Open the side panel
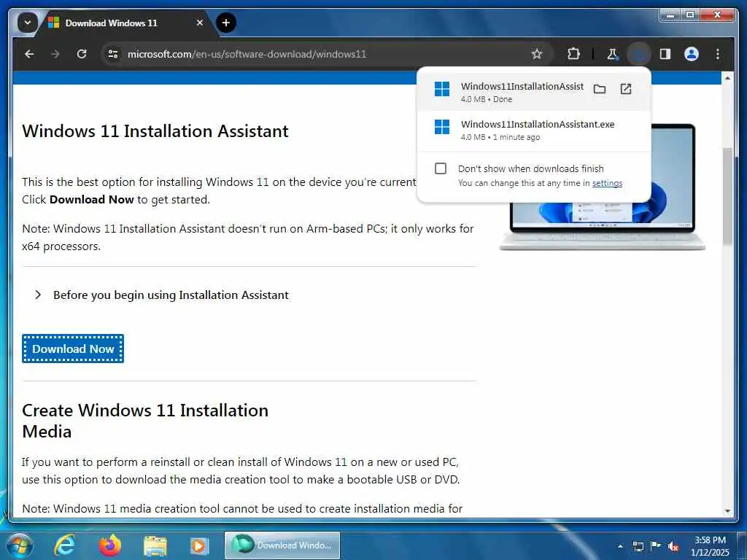 pos(665,54)
